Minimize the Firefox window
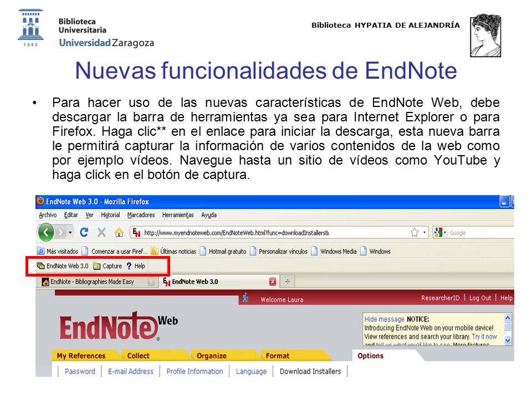This screenshot has width=532, height=399. click(x=504, y=202)
